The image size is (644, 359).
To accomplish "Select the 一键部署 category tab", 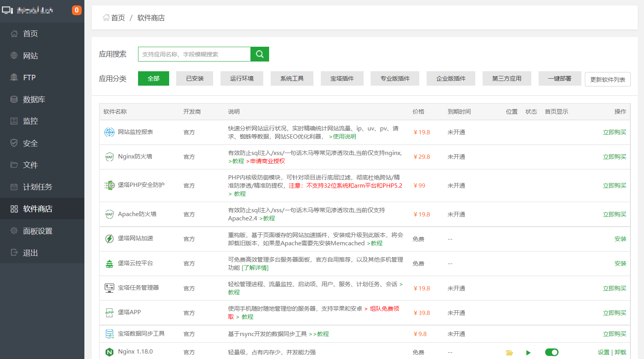I will [560, 78].
